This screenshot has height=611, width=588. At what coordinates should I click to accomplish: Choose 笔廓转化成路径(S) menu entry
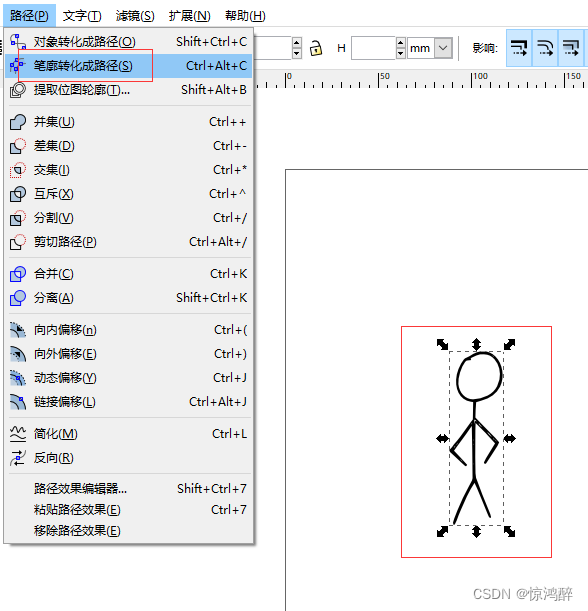click(x=129, y=65)
